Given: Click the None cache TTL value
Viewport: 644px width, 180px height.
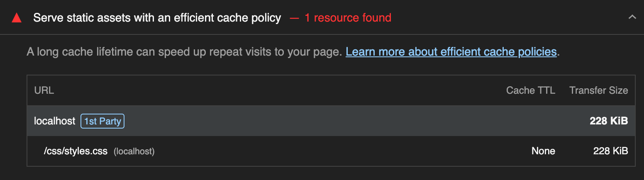Looking at the screenshot, I should click(x=543, y=151).
